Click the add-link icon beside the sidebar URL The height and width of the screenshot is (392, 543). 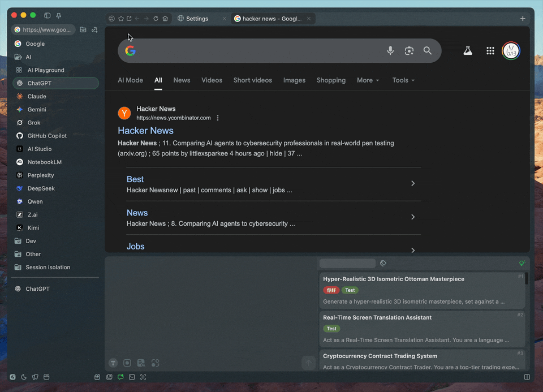pyautogui.click(x=94, y=30)
